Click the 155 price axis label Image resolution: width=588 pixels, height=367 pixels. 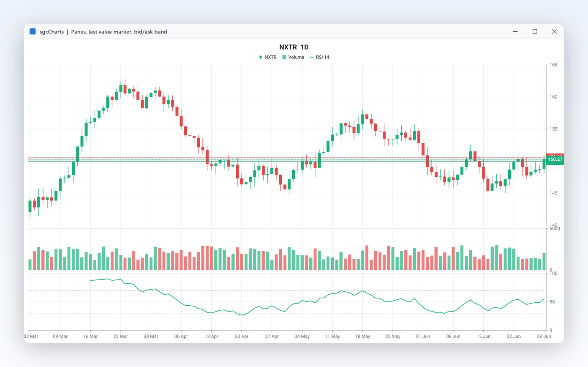coord(553,129)
